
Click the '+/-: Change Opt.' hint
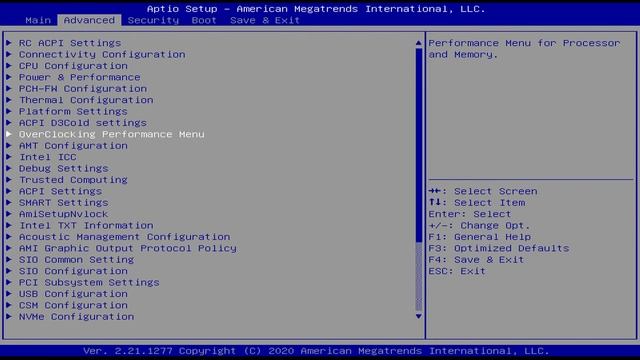point(479,225)
